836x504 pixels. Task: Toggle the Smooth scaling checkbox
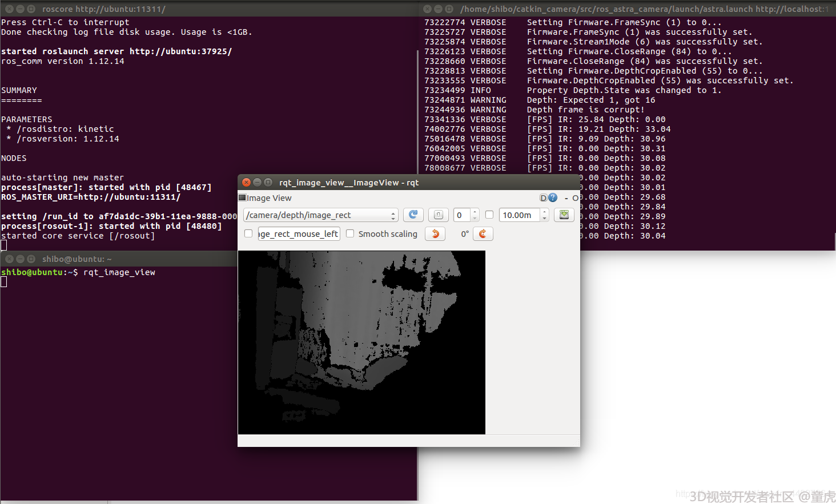[350, 233]
